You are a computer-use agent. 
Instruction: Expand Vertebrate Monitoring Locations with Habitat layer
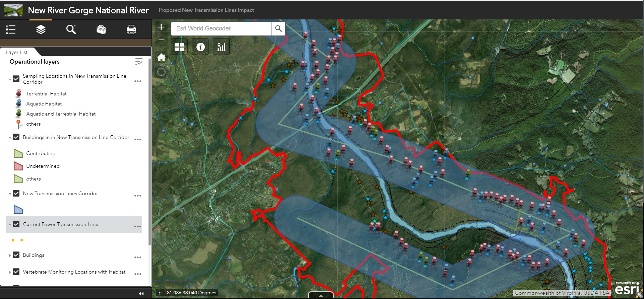10,272
